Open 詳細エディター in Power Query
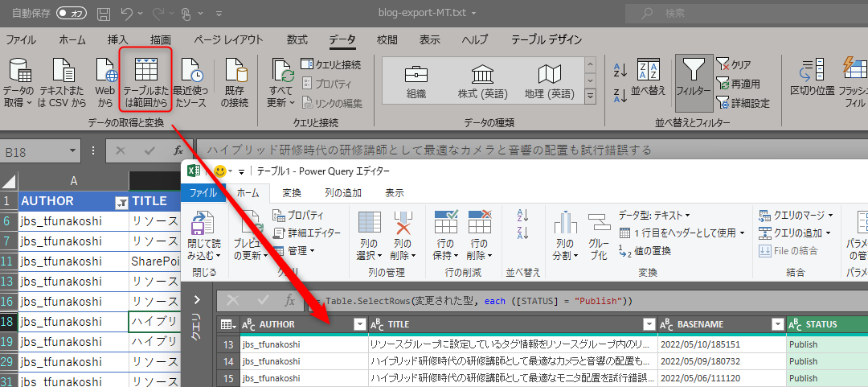 (x=307, y=233)
